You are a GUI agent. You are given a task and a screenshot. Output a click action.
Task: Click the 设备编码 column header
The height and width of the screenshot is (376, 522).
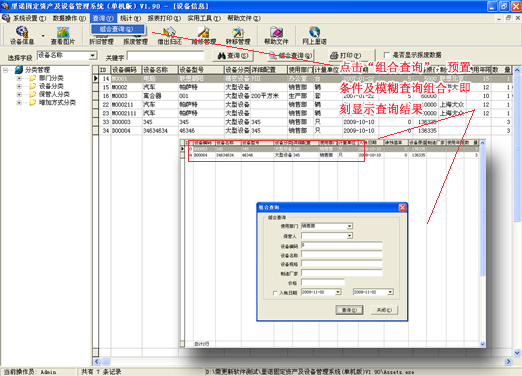126,70
